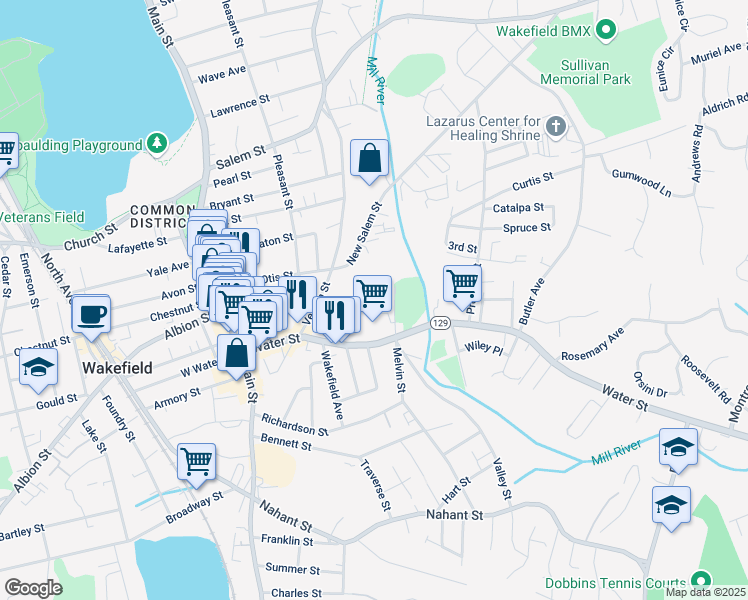Image resolution: width=748 pixels, height=600 pixels.
Task: Select the restaurant marker above Wakefield Ave
Action: [335, 315]
